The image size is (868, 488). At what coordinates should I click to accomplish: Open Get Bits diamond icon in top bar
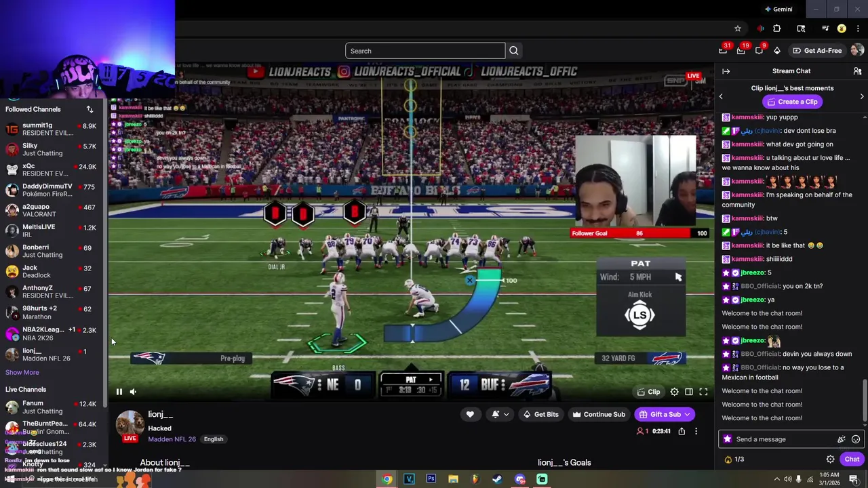(776, 51)
